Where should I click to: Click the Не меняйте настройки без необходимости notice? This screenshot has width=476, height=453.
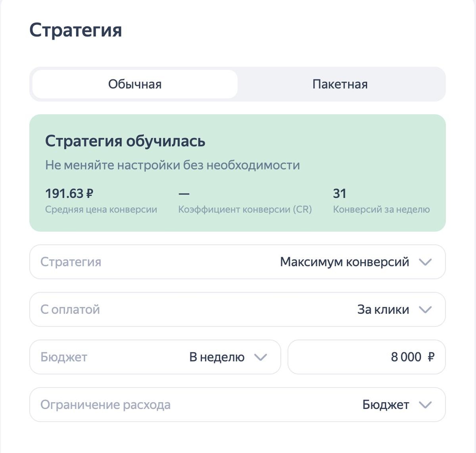(x=172, y=165)
